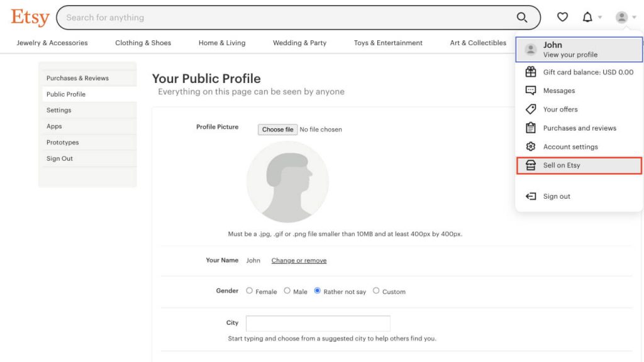Choose the Custom gender radio button
Viewport: 644px width, 362px height.
[x=376, y=291]
